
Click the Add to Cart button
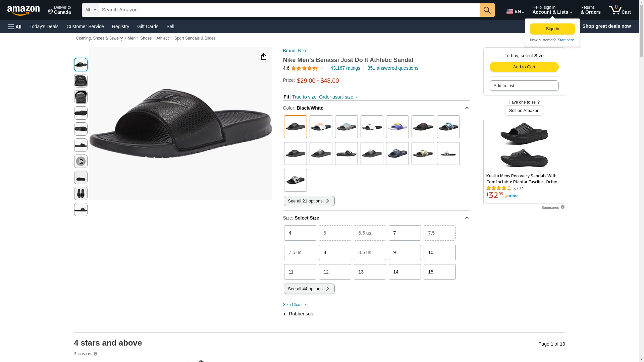524,67
